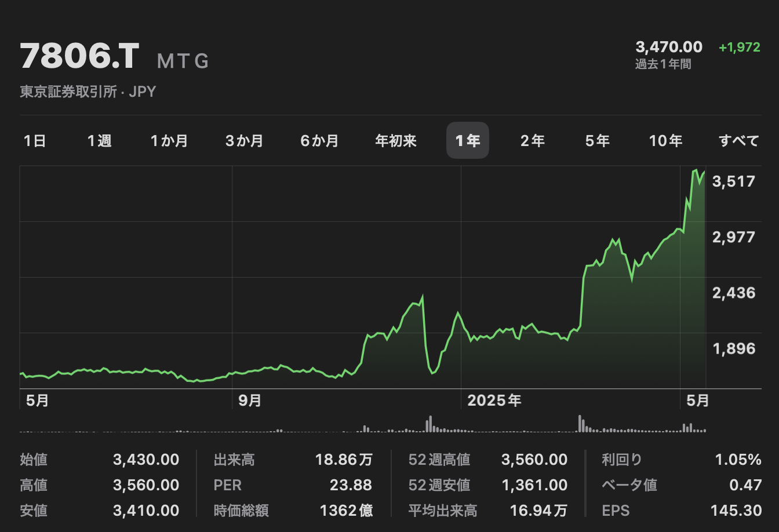The height and width of the screenshot is (532, 779).
Task: Click the 2,977 y-axis label
Action: click(x=734, y=237)
